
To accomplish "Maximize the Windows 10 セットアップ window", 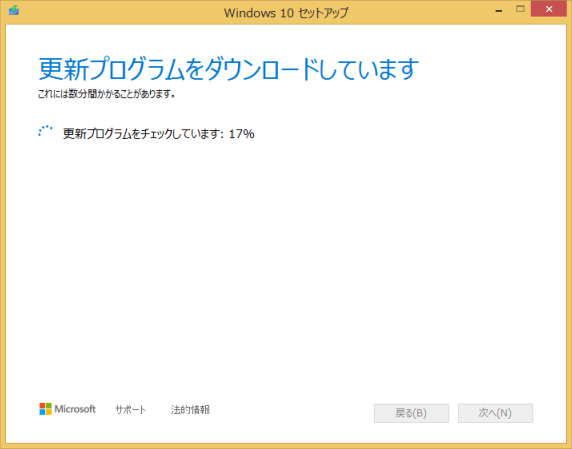I will (520, 9).
